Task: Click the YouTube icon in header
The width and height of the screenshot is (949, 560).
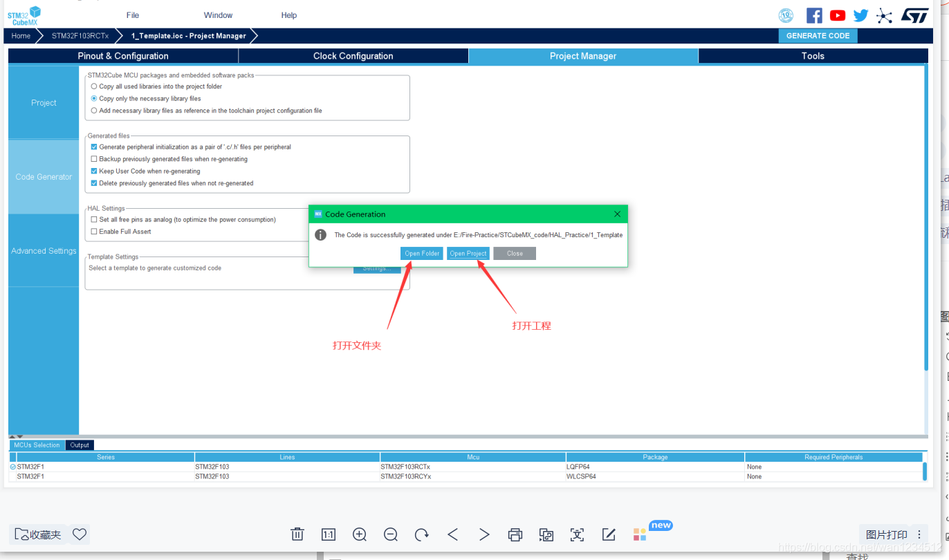Action: tap(838, 15)
